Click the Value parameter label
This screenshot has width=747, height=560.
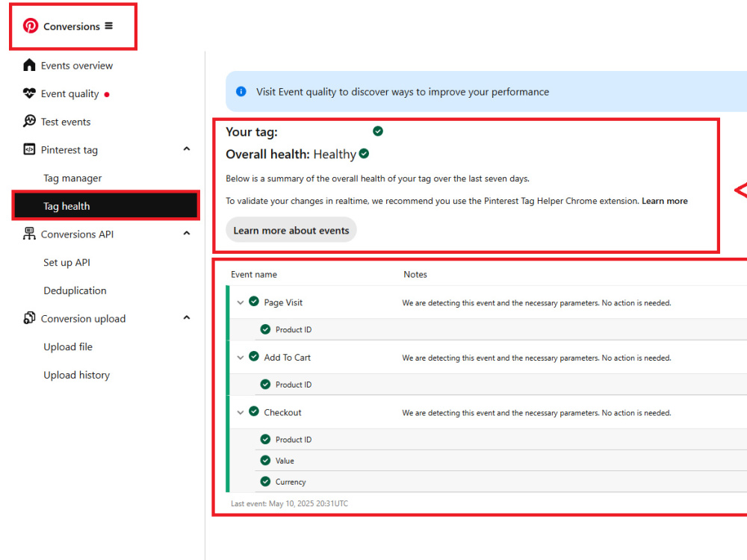pos(285,461)
